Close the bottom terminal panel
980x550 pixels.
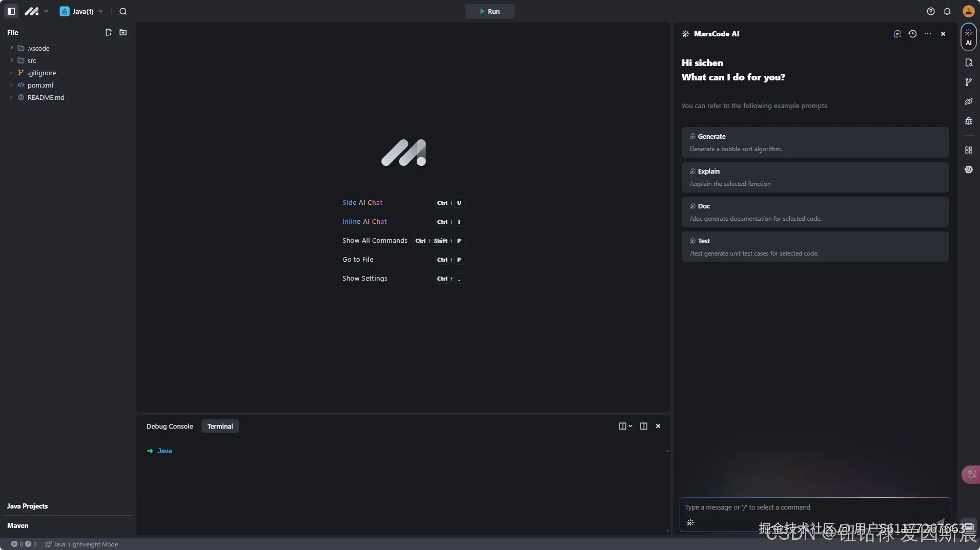click(x=658, y=426)
